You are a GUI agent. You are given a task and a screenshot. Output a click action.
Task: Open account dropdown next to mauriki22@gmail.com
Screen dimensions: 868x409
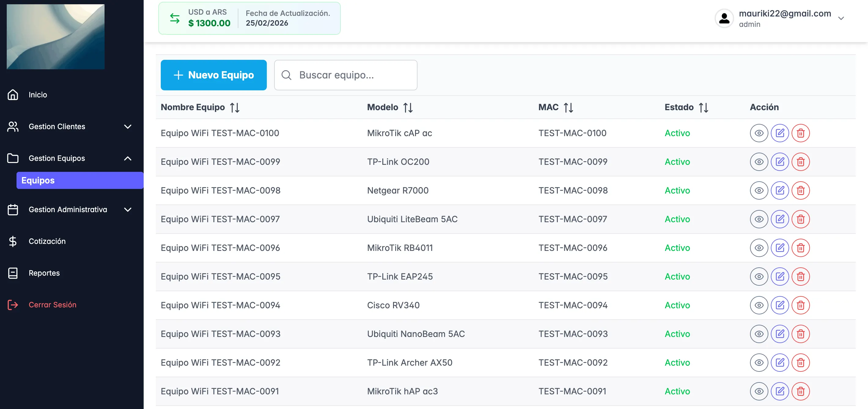[x=841, y=18]
